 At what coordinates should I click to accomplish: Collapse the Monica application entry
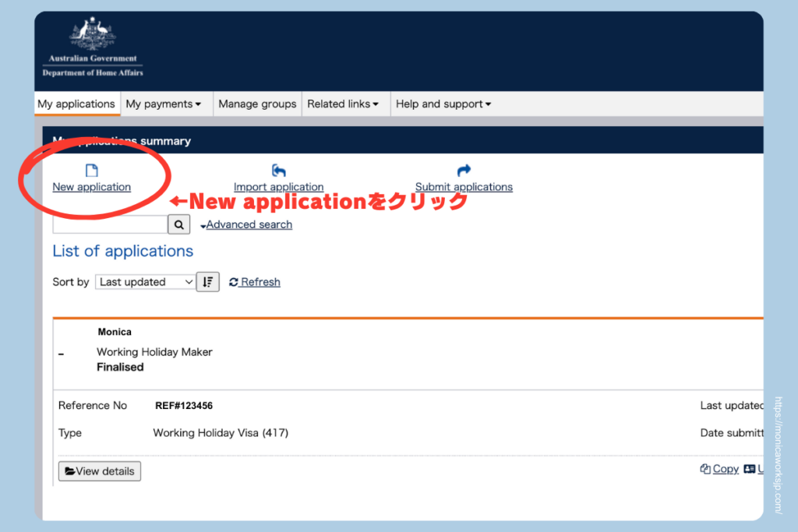pos(61,354)
